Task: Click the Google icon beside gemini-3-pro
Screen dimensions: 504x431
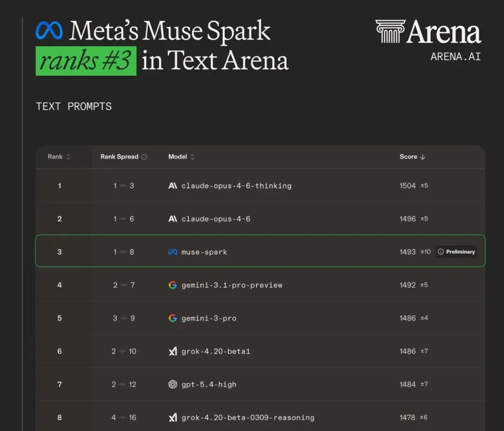Action: pyautogui.click(x=173, y=318)
